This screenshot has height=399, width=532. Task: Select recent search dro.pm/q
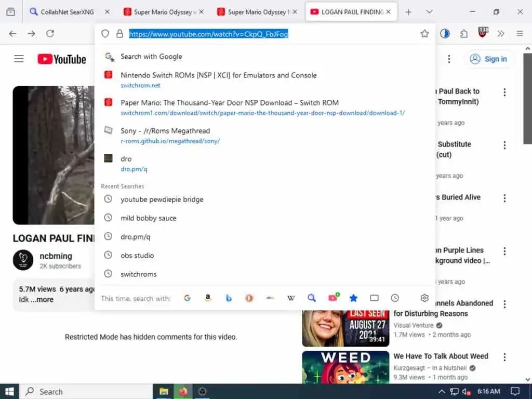coord(264,236)
